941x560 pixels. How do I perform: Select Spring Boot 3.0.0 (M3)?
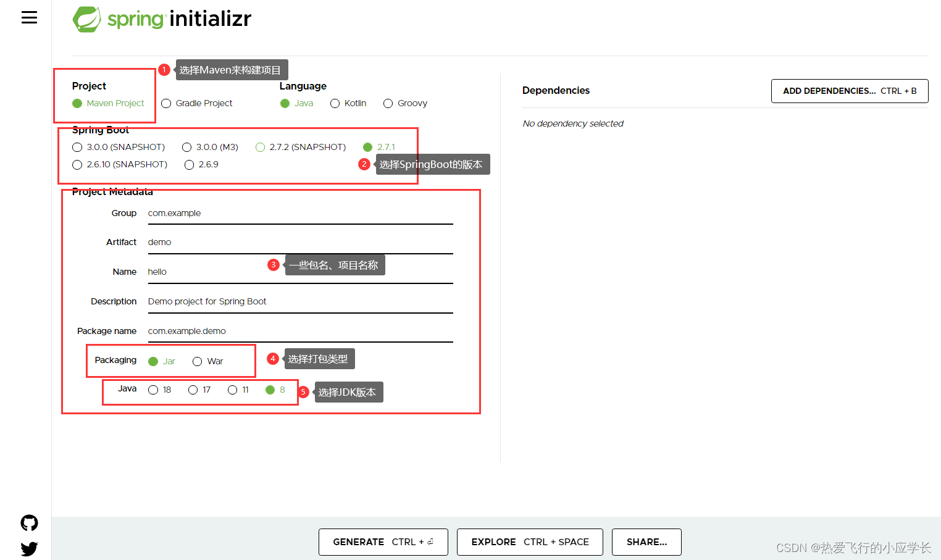coord(210,147)
